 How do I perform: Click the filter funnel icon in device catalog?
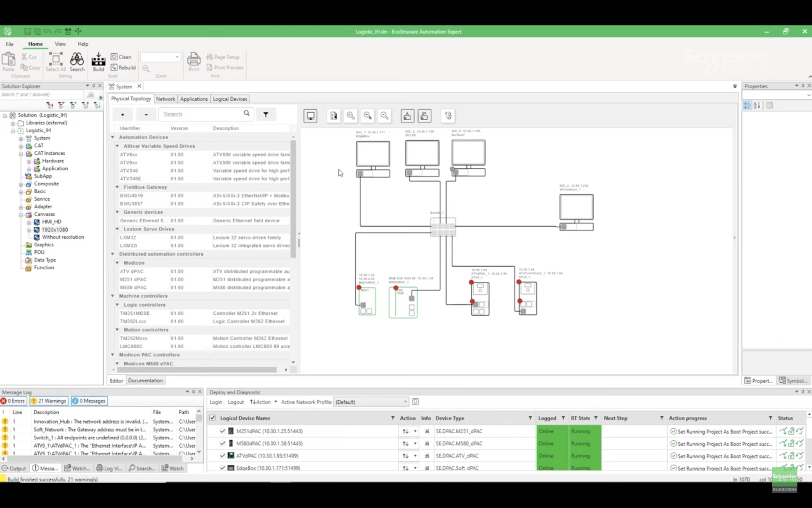click(x=266, y=115)
